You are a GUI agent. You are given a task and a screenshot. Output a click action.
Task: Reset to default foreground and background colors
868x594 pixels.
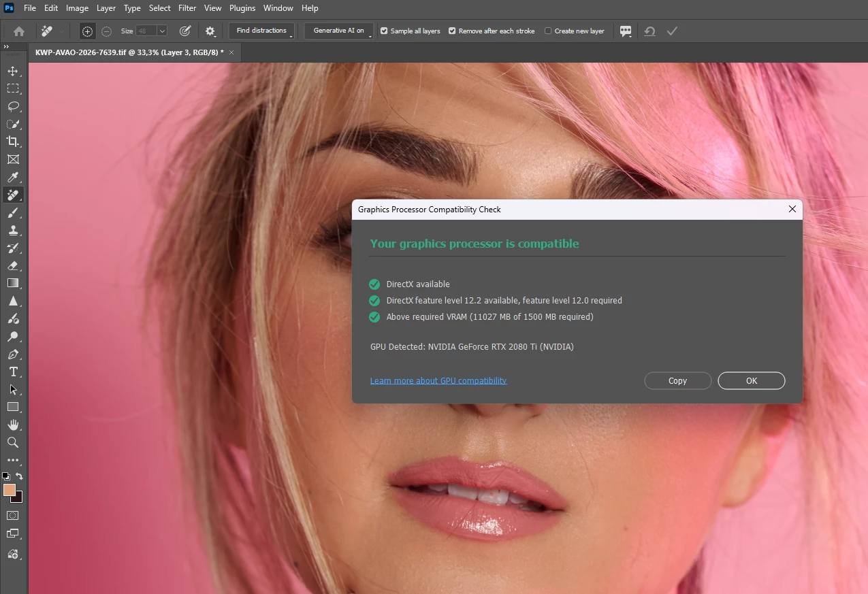pos(6,476)
